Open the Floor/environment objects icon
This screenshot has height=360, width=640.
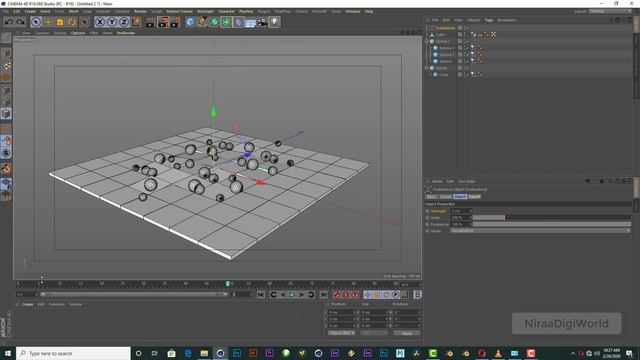[250, 22]
